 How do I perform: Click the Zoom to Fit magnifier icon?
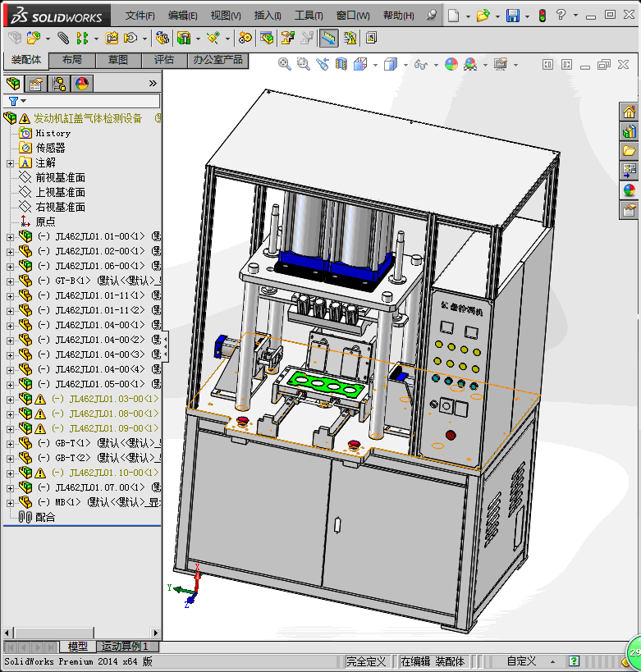point(285,64)
